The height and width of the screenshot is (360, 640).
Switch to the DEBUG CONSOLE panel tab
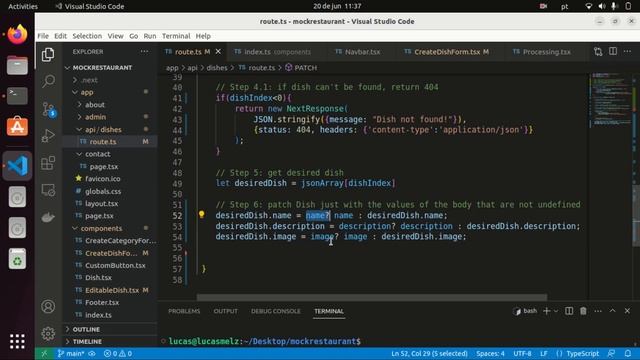click(276, 311)
